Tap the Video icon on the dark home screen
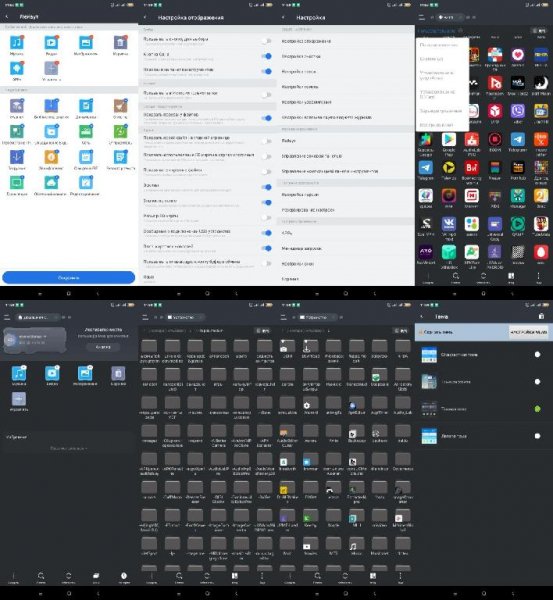Viewport: 553px width, 600px height. point(52,373)
